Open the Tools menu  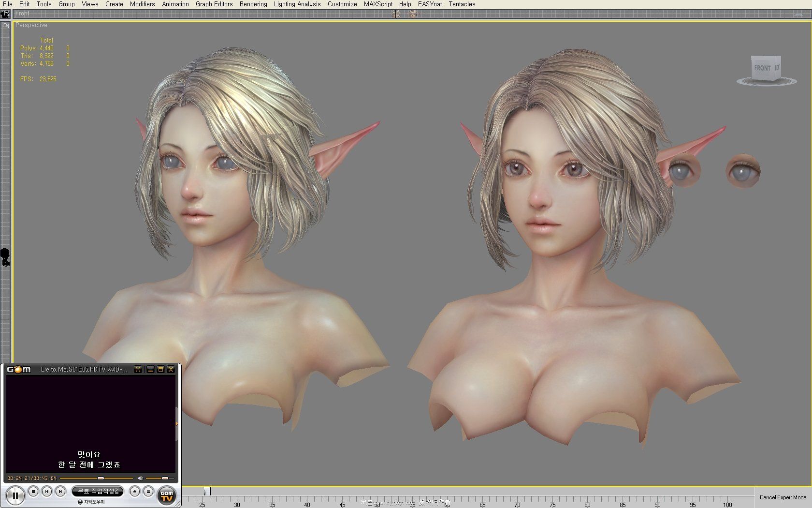(x=43, y=4)
